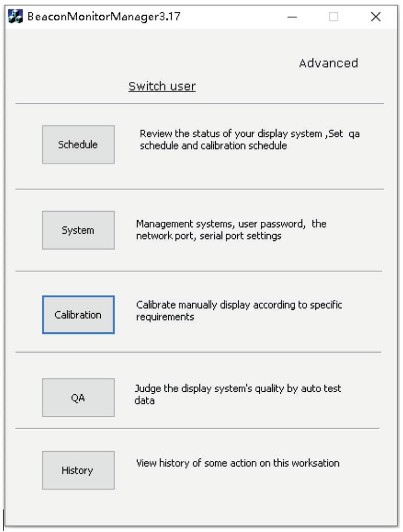Click the BeaconMonitorManager app icon in title bar

tap(15, 16)
